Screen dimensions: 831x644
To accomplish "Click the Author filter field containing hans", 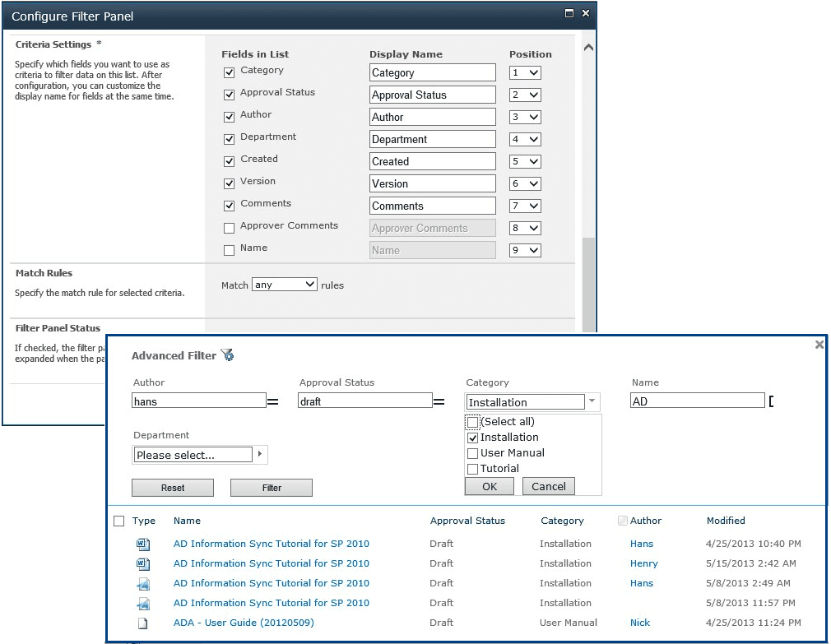I will click(x=199, y=401).
